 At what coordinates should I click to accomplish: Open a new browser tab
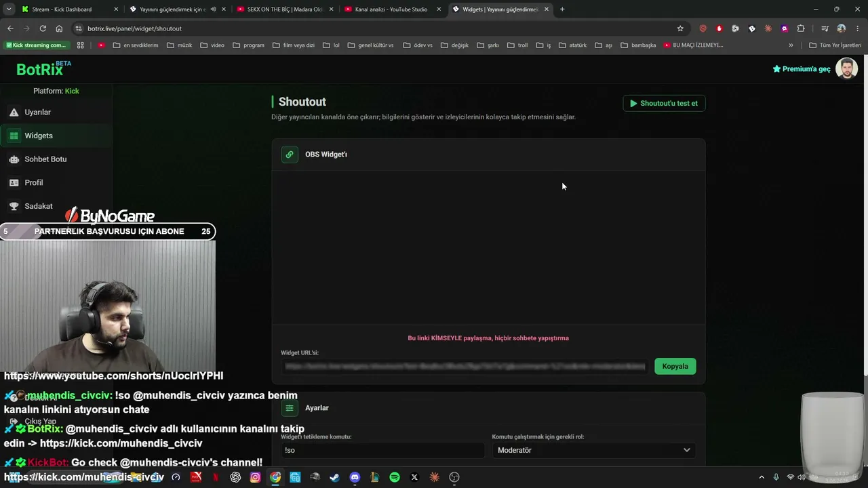(562, 9)
